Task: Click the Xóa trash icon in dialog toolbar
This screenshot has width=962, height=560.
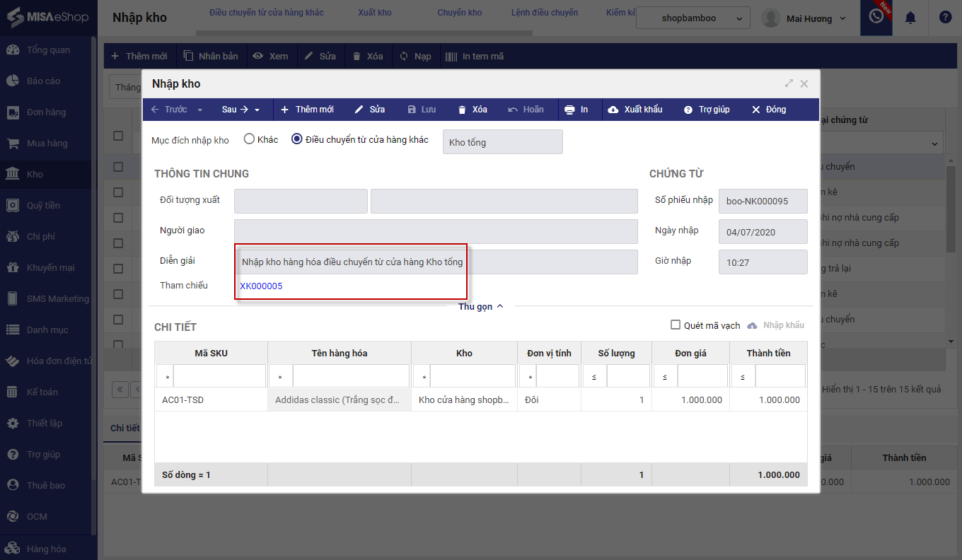Action: (x=462, y=110)
